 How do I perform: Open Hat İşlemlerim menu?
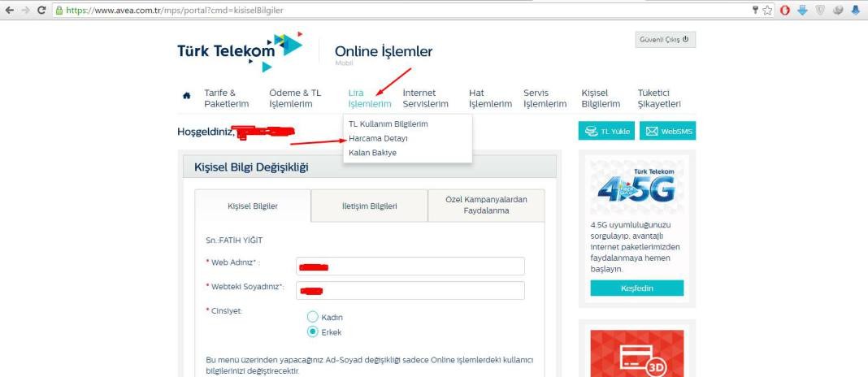tap(490, 98)
